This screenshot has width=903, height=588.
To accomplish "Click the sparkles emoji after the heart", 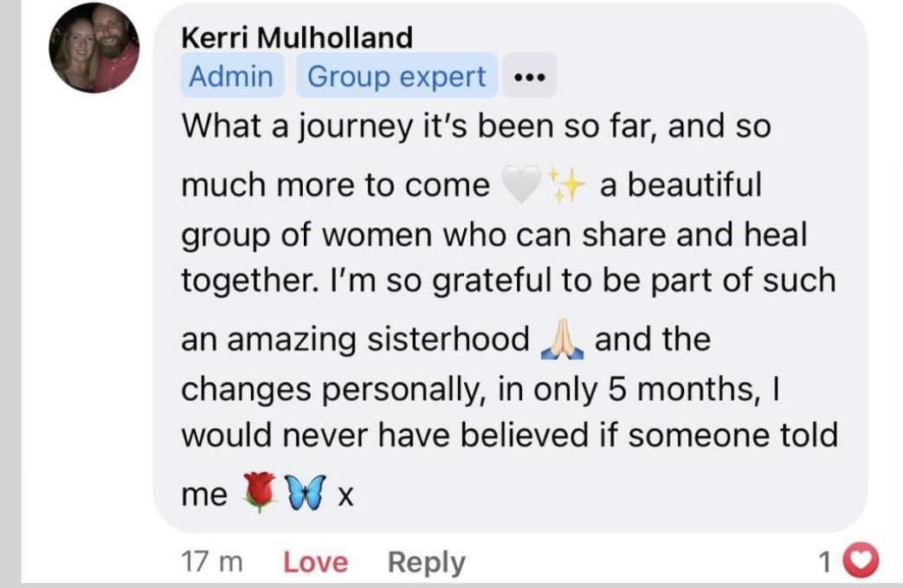I will 569,185.
